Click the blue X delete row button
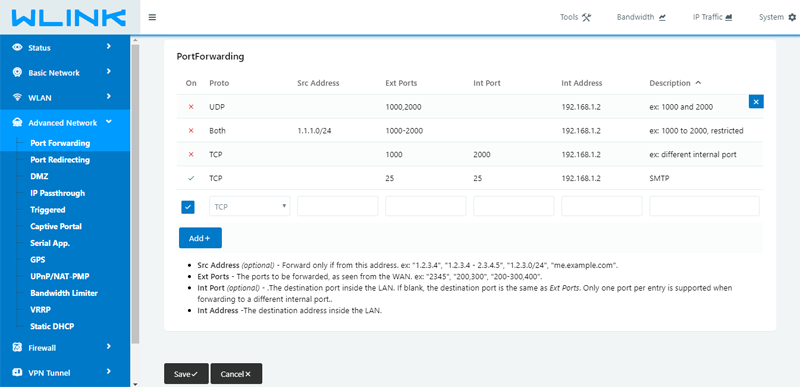Viewport: 800px width, 387px height. tap(756, 102)
